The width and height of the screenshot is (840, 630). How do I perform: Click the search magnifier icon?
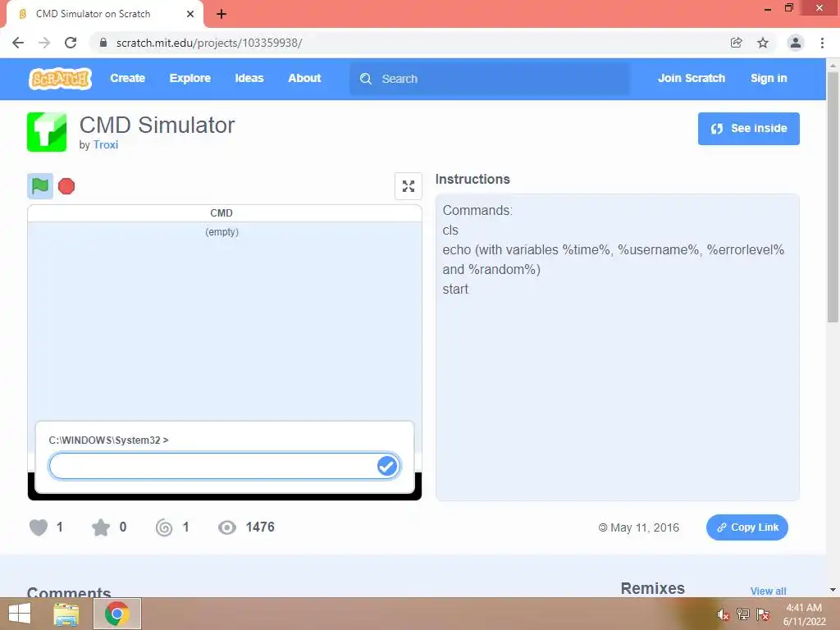365,79
